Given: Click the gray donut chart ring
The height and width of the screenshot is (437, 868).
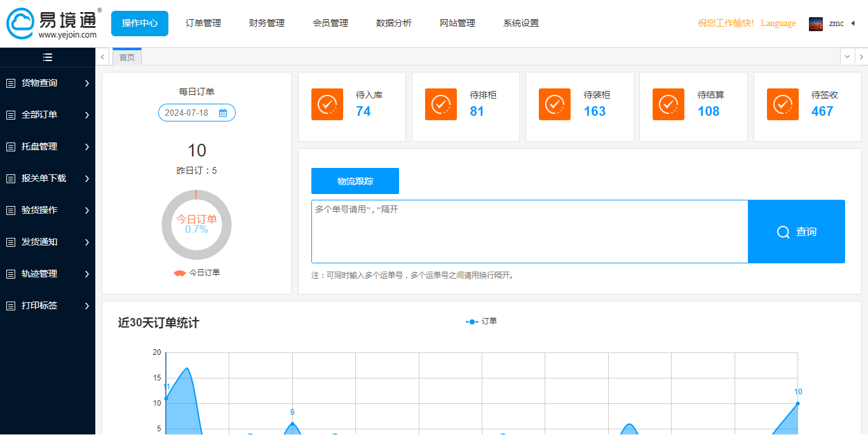Looking at the screenshot, I should click(167, 225).
